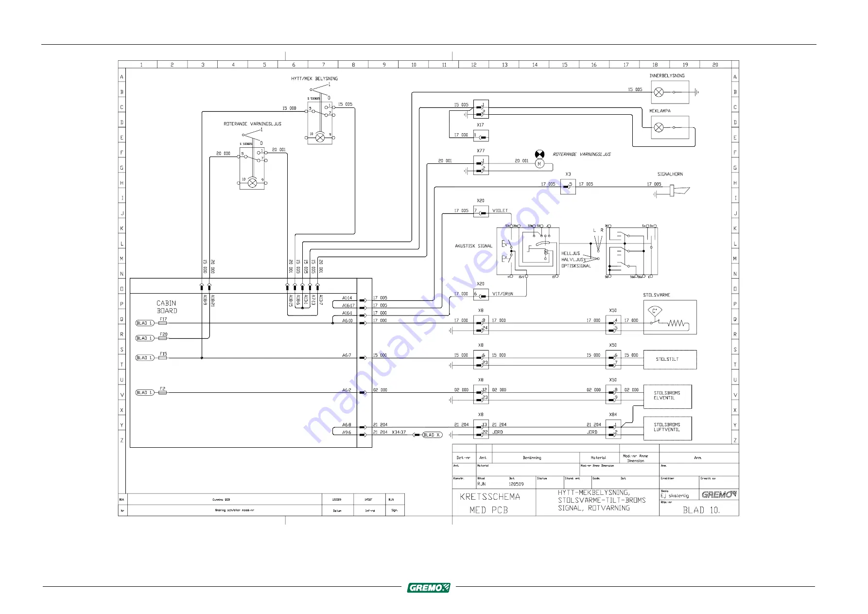Screen dimensions: 868x614
Task: Click fuse F2 symbol
Action: (x=163, y=392)
